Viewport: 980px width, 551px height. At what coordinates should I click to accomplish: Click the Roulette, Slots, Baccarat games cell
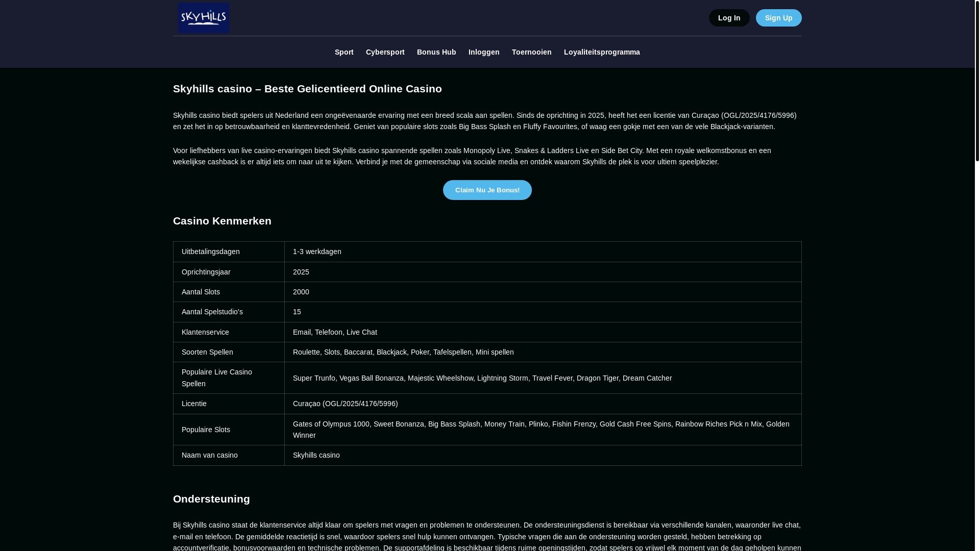tap(543, 352)
